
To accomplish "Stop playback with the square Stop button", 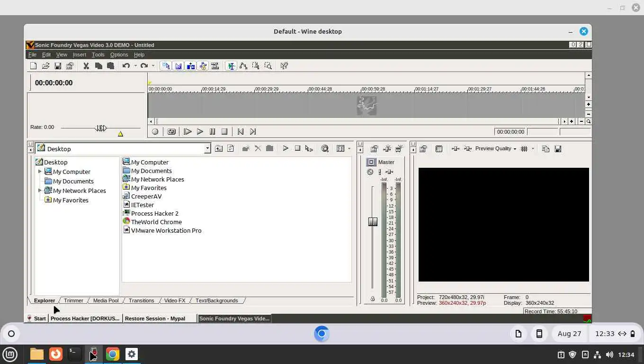I will pyautogui.click(x=224, y=132).
